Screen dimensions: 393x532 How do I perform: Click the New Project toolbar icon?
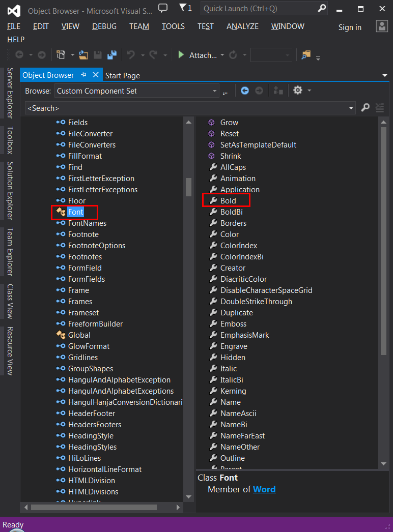[61, 55]
